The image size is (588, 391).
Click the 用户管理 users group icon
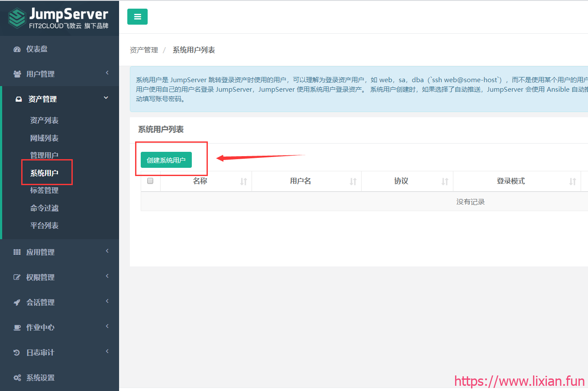point(17,74)
